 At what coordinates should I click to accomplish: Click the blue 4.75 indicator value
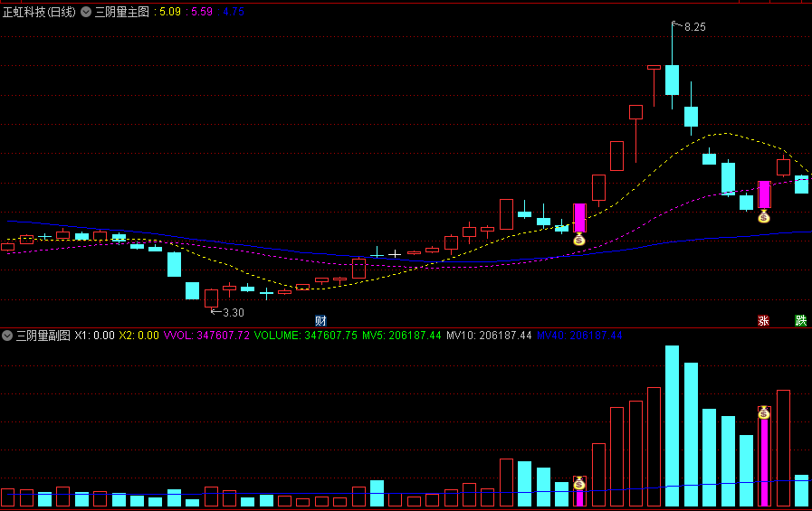tap(234, 12)
